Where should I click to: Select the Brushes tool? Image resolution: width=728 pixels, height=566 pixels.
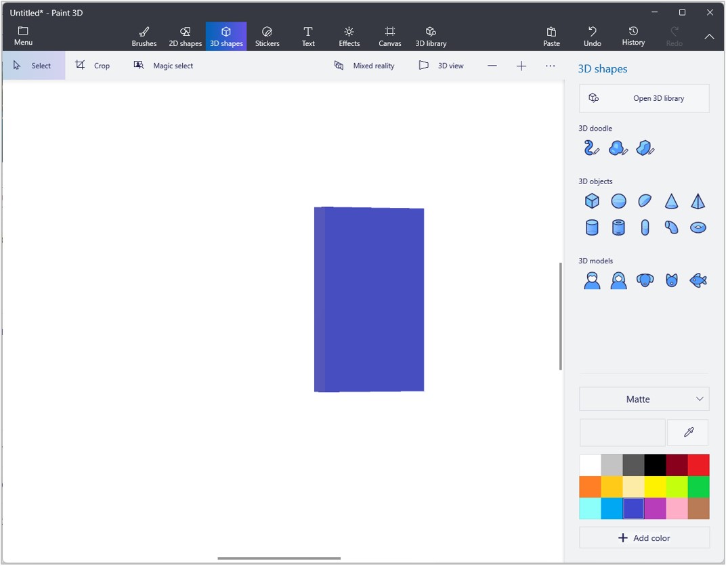click(x=144, y=35)
